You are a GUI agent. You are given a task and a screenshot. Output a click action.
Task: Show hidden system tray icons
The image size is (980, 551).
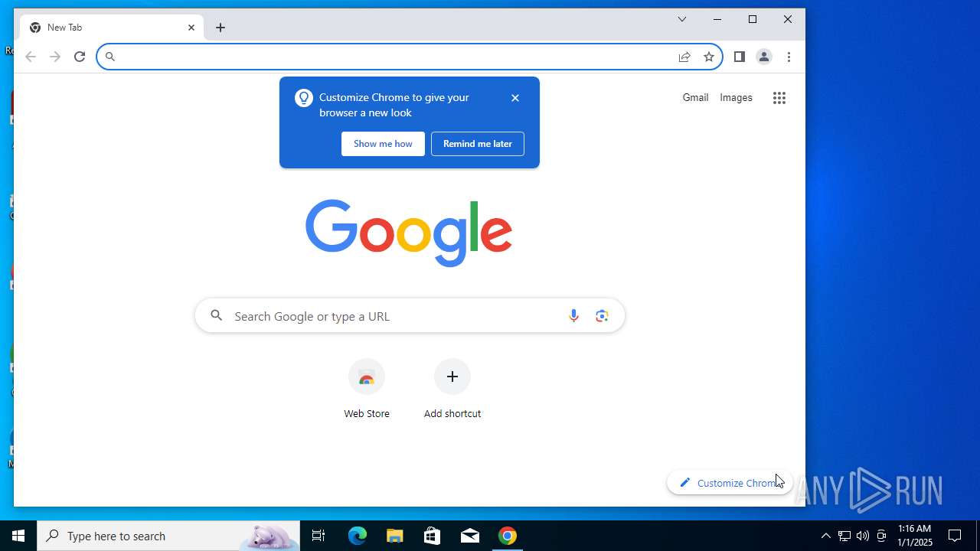click(825, 536)
